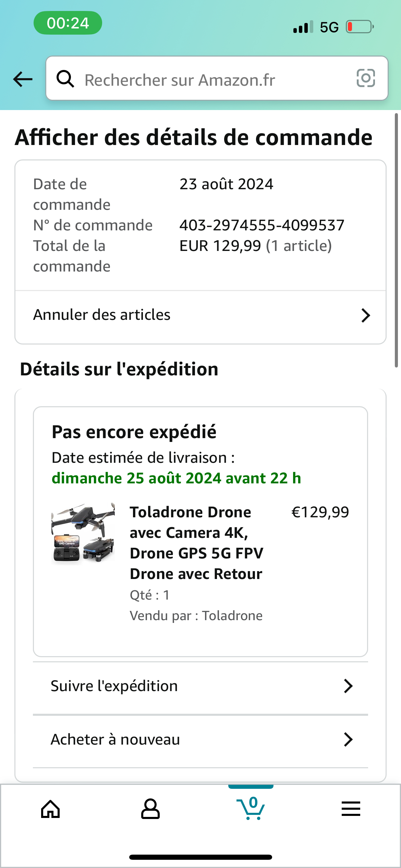401x868 pixels.
Task: Open the Toladrone Drone product title link
Action: coord(196,543)
